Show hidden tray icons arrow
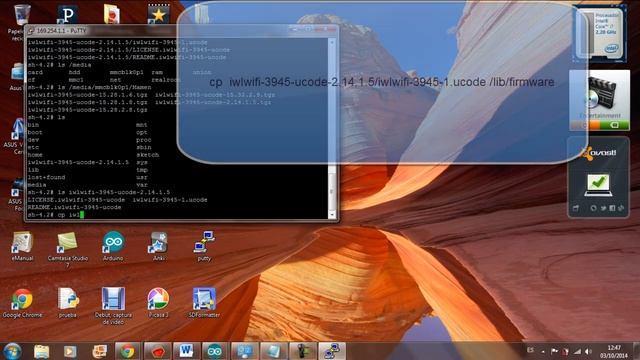This screenshot has height=360, width=640. [543, 351]
